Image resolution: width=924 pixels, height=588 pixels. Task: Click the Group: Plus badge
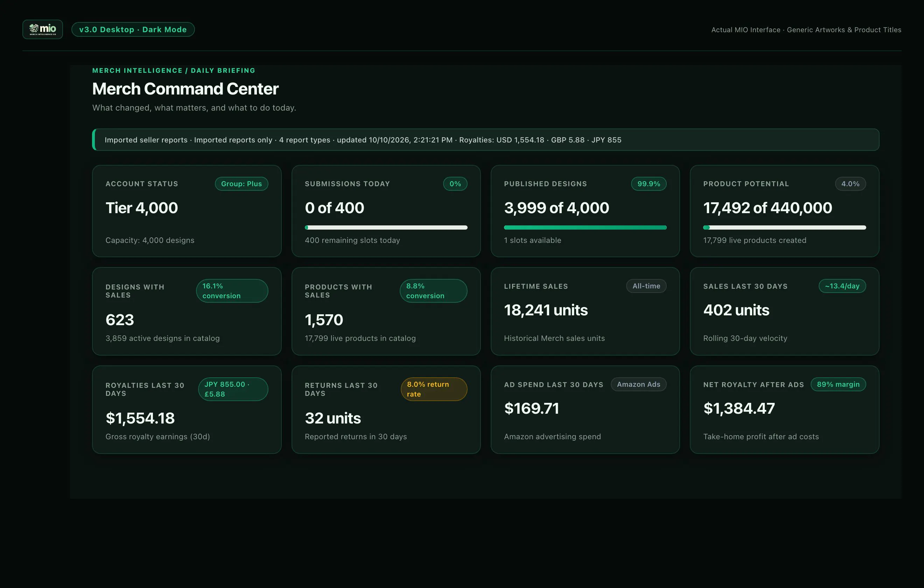click(x=241, y=184)
